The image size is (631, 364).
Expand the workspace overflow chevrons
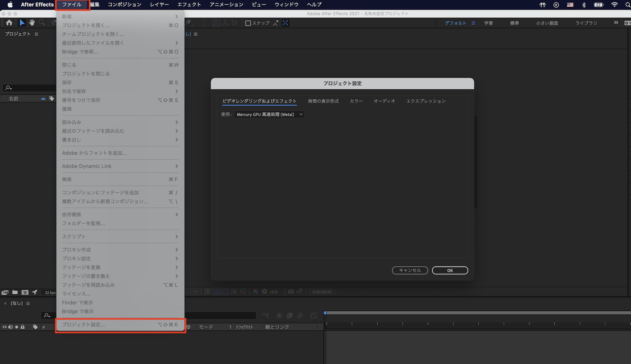coord(616,23)
